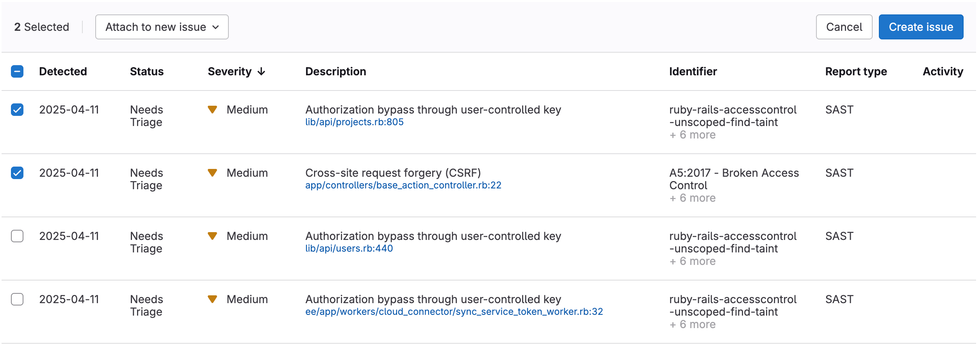The width and height of the screenshot is (980, 348).
Task: Click the Medium severity triangle on first row
Action: tap(213, 110)
